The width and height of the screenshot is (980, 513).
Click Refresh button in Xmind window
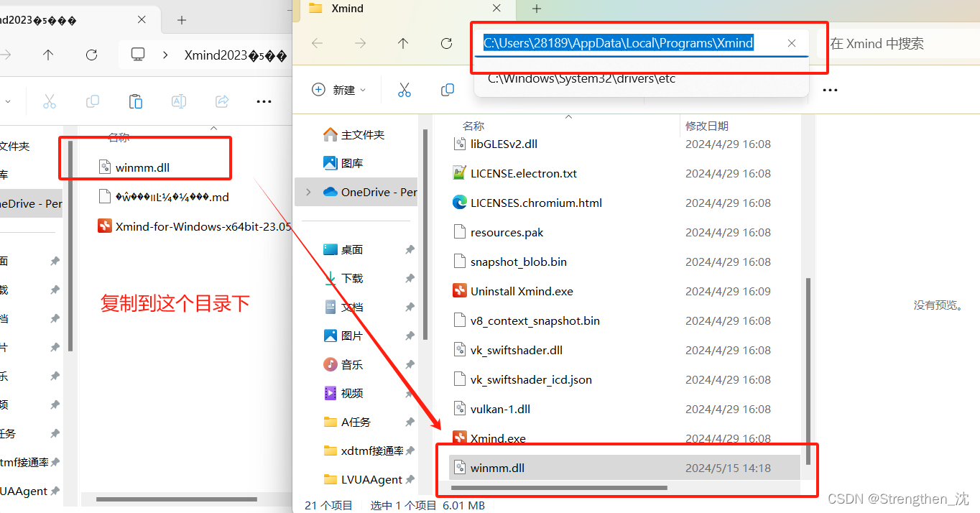click(447, 43)
